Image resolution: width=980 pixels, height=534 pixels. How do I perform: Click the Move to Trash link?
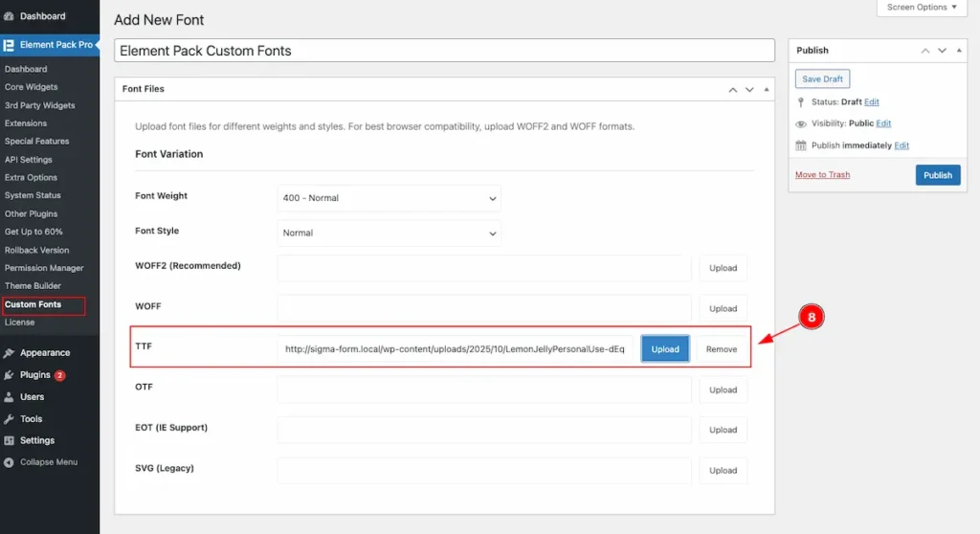822,175
